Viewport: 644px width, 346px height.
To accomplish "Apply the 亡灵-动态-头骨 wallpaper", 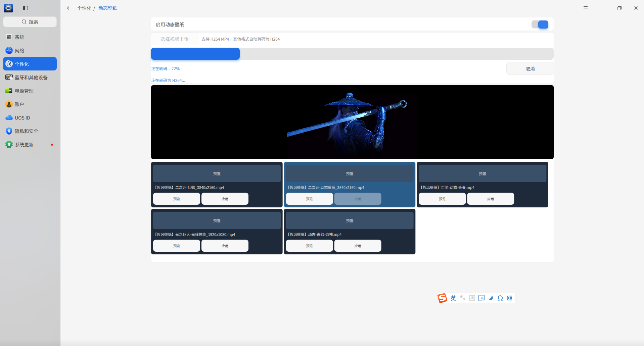I will 491,199.
